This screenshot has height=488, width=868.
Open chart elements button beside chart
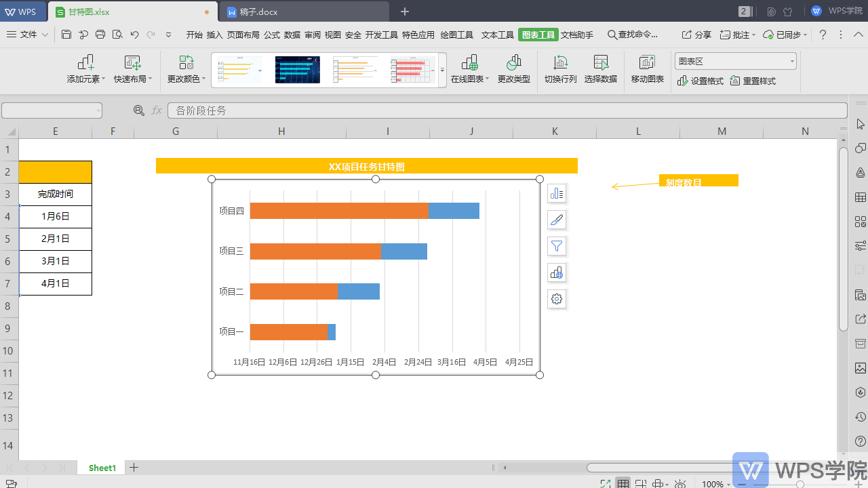click(x=557, y=194)
